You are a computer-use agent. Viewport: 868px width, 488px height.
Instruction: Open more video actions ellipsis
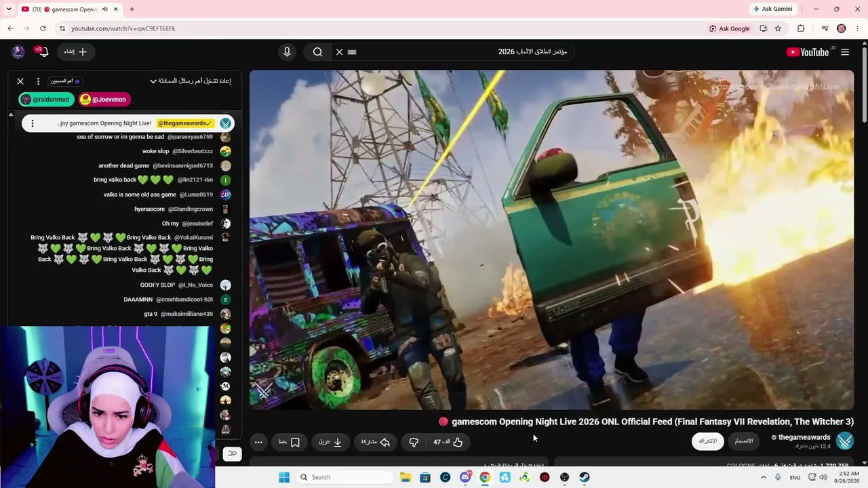pos(258,442)
